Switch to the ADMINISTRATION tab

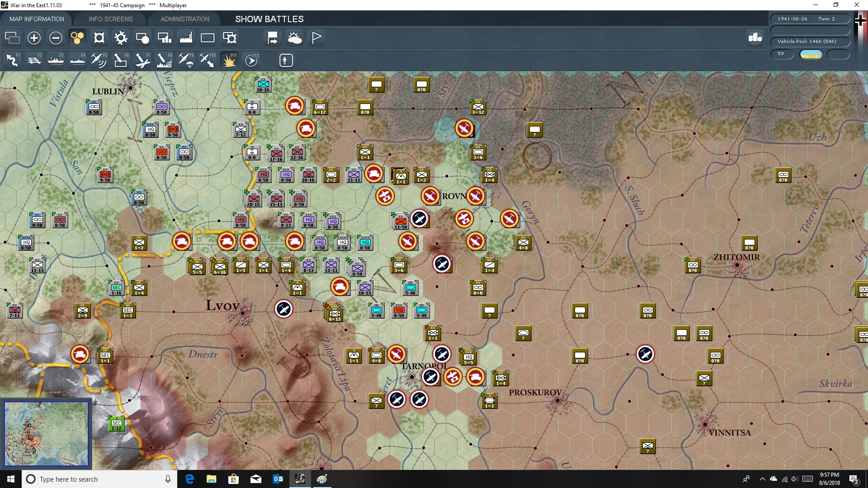(185, 19)
